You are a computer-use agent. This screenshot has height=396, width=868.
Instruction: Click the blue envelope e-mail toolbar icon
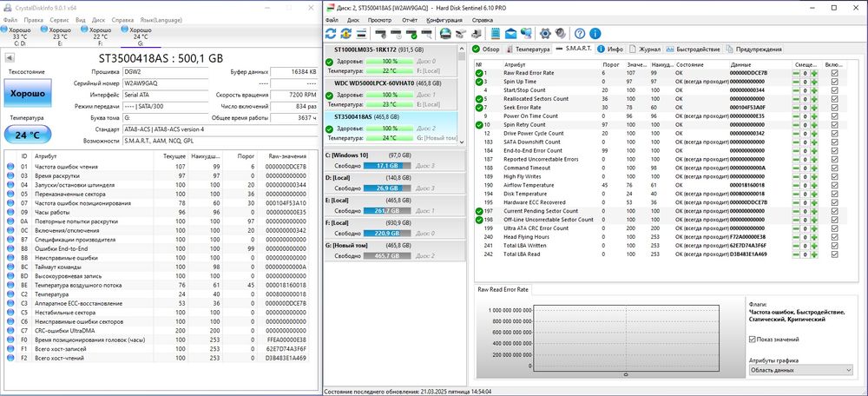510,33
